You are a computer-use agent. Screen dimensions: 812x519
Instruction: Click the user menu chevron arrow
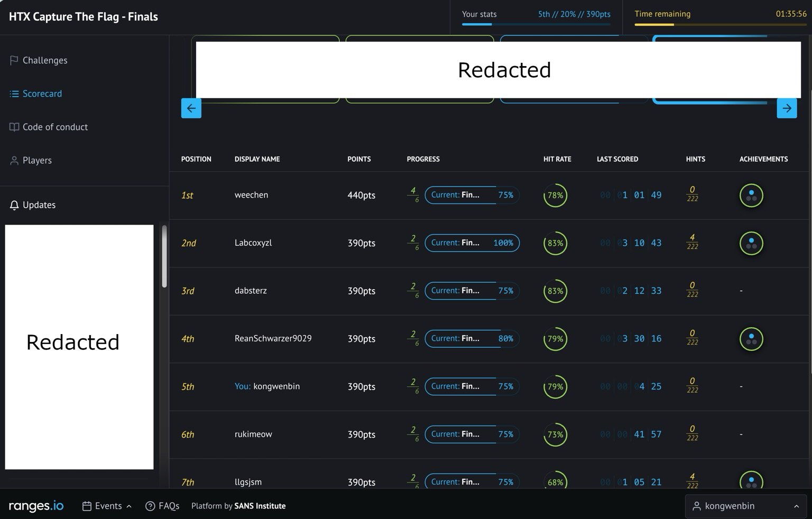[x=796, y=506]
